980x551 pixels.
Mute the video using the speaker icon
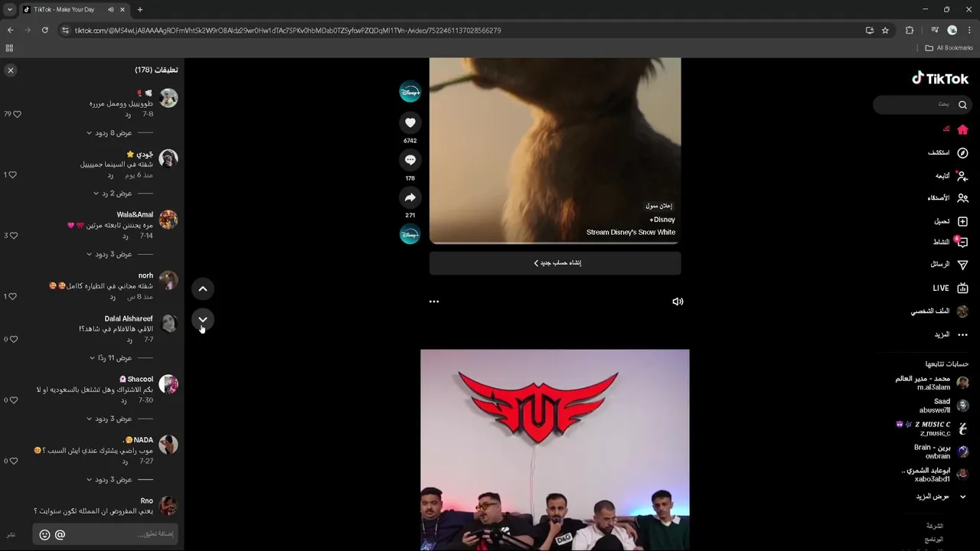tap(678, 302)
